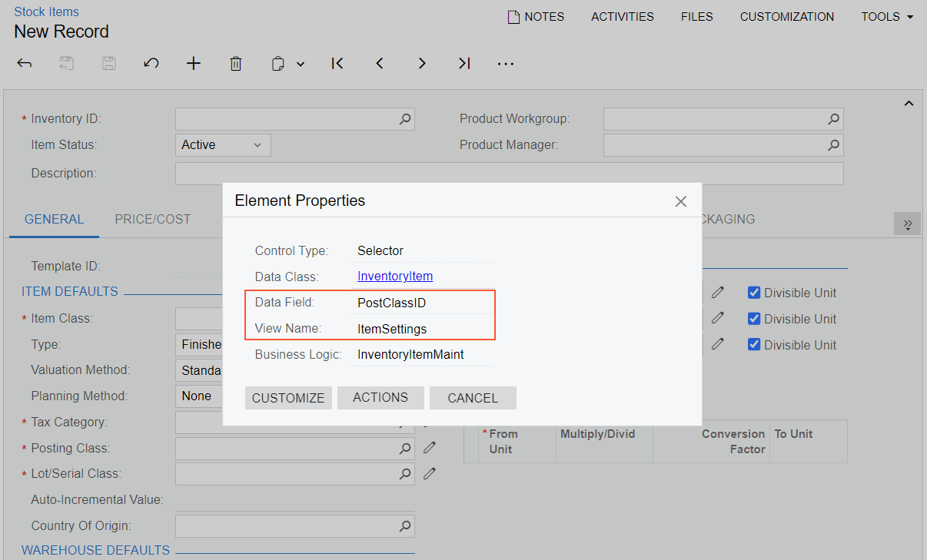Uncheck the second Divisible Unit checkbox
Image resolution: width=927 pixels, height=560 pixels.
coord(754,319)
